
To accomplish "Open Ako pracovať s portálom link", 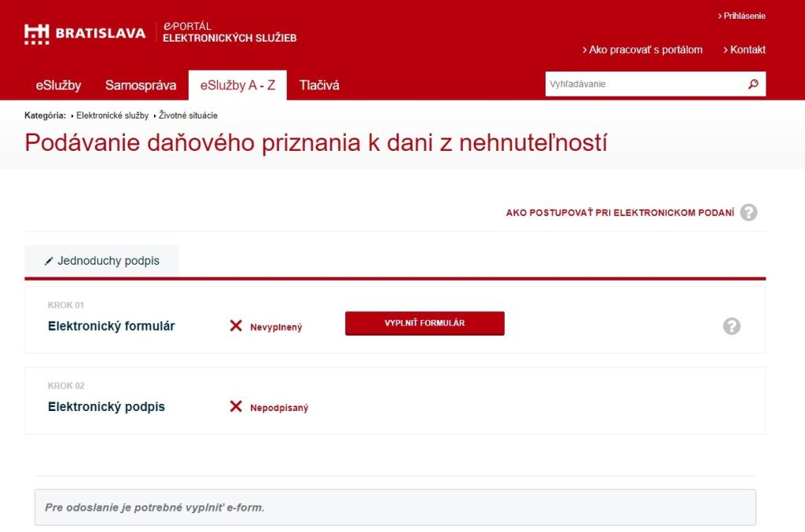I will [x=642, y=50].
